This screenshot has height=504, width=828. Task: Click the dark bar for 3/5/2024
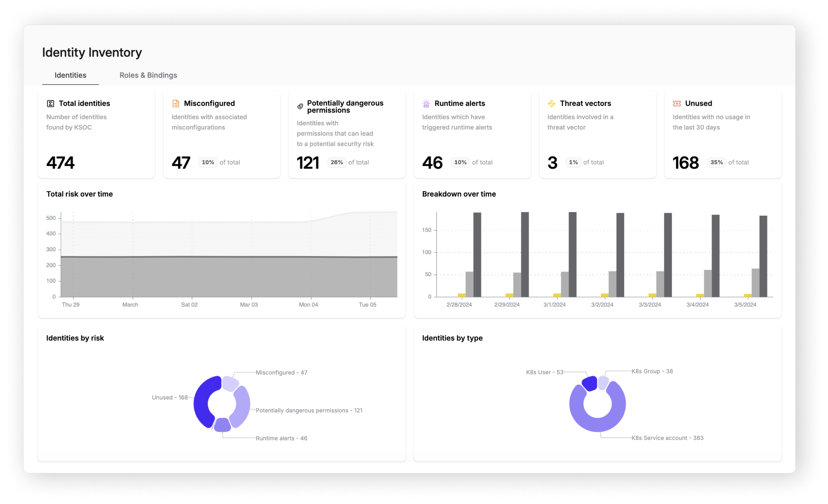(763, 256)
